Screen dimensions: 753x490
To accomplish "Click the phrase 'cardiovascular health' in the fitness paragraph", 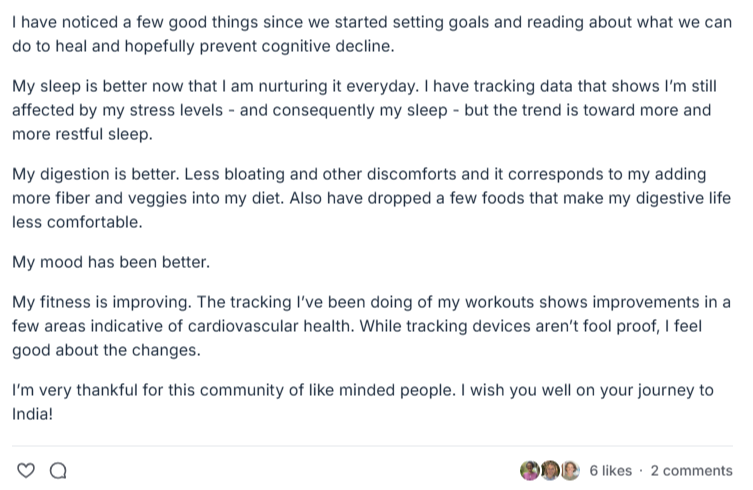I will [x=270, y=326].
